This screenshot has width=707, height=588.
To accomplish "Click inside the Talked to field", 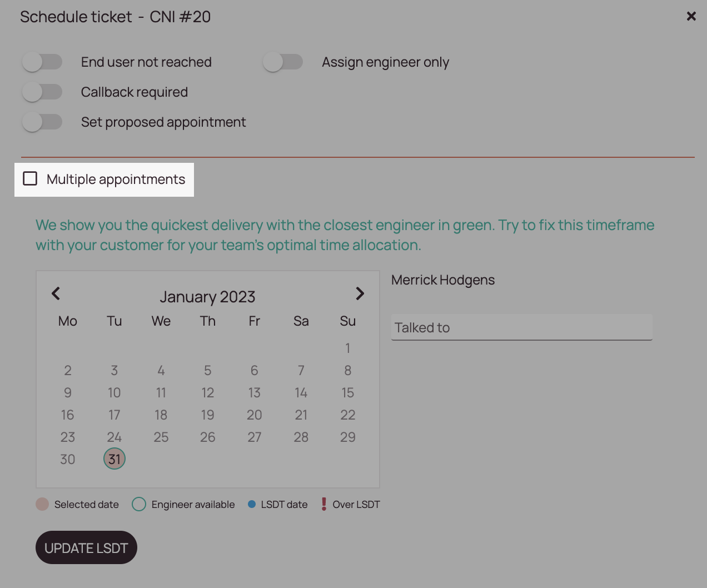I will 521,327.
